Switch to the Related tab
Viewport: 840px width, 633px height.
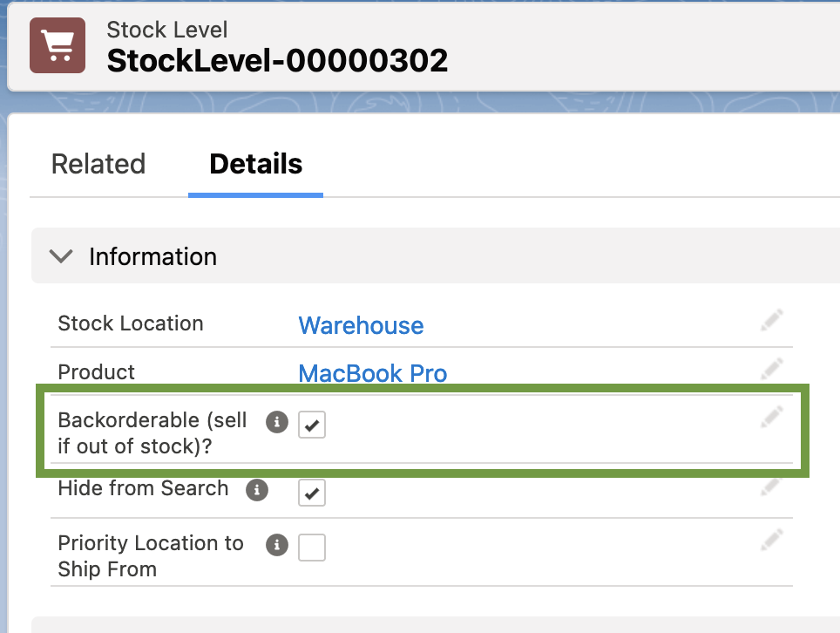[x=98, y=164]
